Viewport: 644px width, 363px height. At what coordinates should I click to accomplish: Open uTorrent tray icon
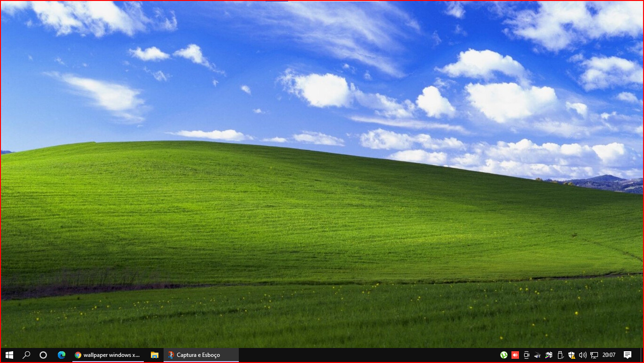504,355
